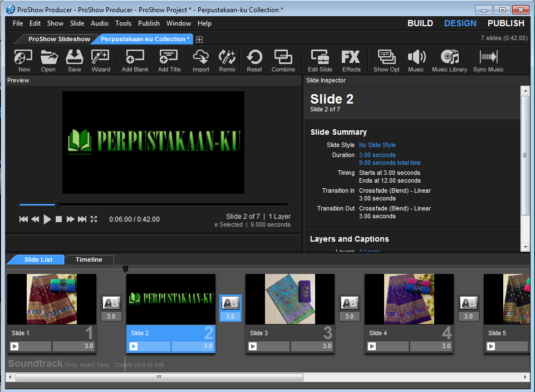Screen dimensions: 535x392
Task: Switch to the BUILD view
Action: (420, 23)
